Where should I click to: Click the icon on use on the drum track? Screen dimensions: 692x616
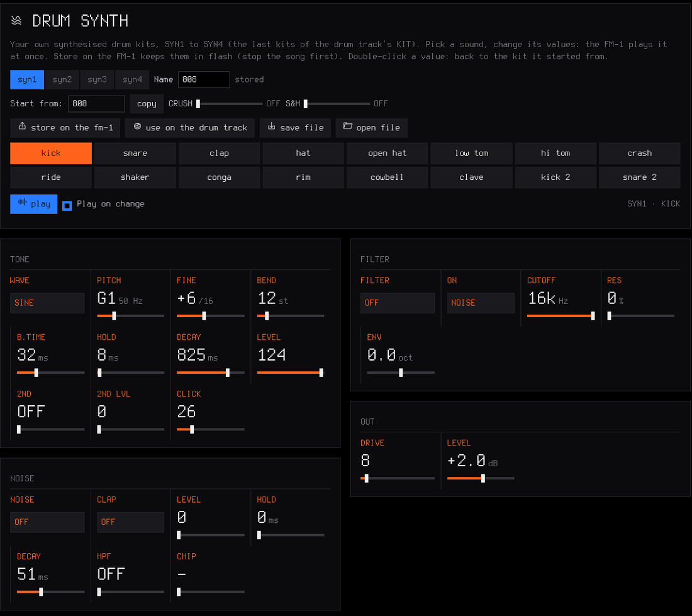[x=137, y=126]
